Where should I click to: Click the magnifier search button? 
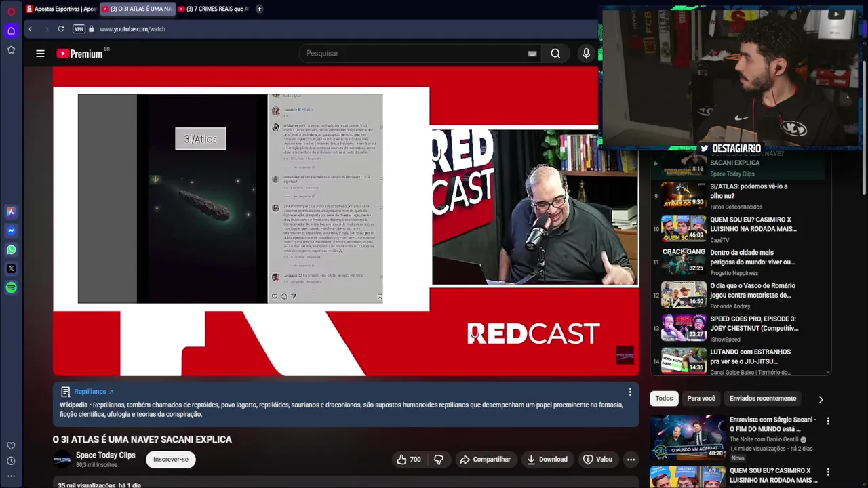555,54
